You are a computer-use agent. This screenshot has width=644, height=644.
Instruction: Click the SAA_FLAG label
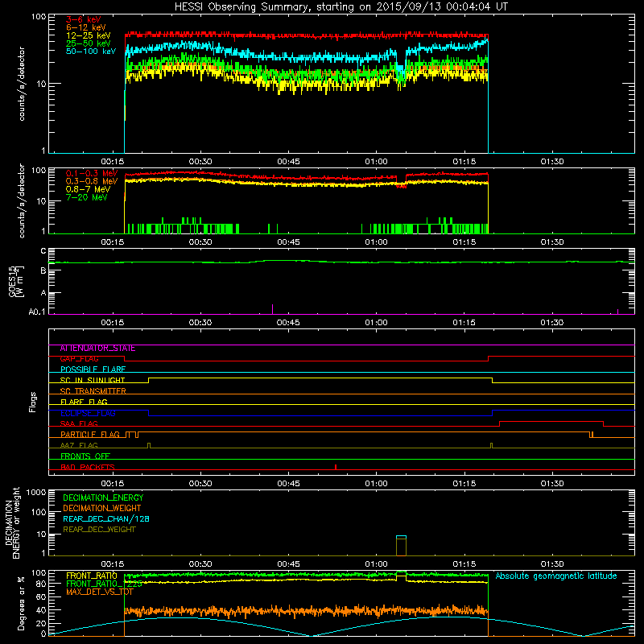coord(79,424)
